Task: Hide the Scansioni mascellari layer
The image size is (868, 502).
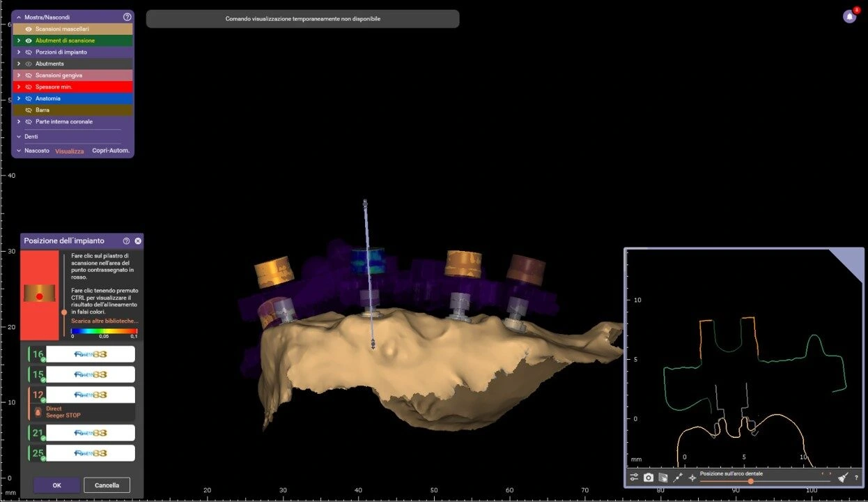Action: coord(29,29)
